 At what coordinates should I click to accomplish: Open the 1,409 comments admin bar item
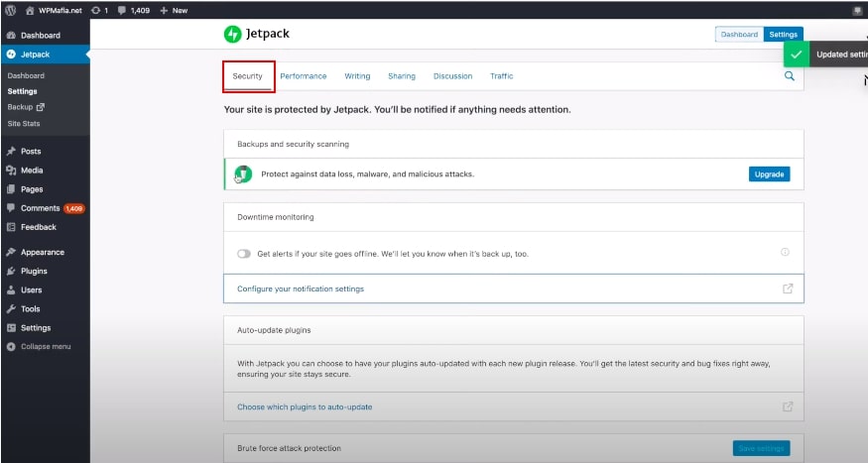(x=133, y=10)
